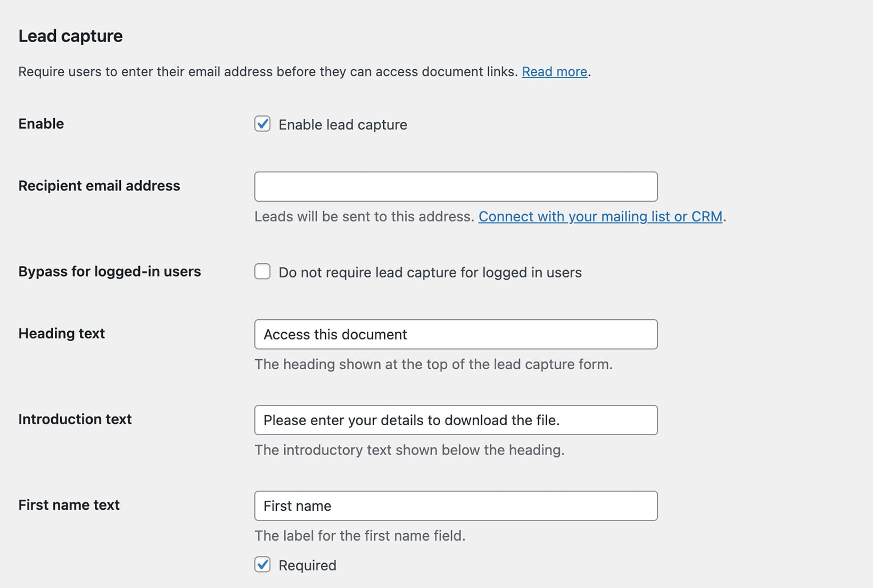Toggle the Required checkbox under First name
Viewport: 873px width, 588px height.
pyautogui.click(x=262, y=565)
